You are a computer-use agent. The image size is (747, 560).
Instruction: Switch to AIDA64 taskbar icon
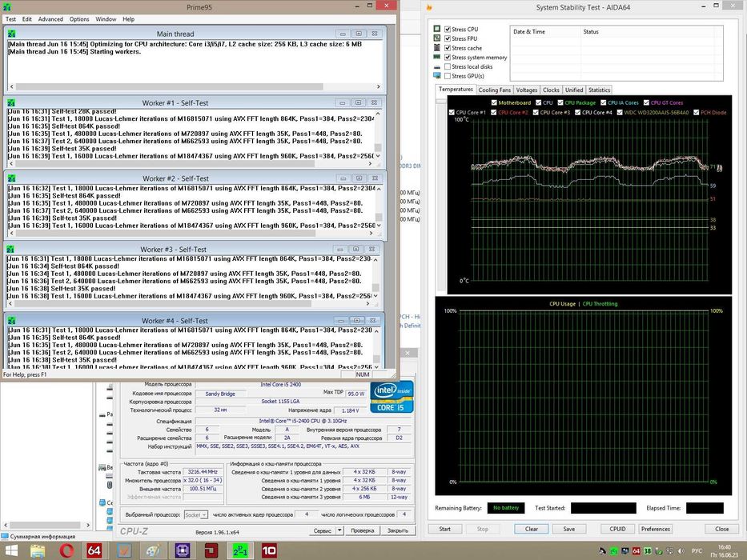tap(94, 551)
